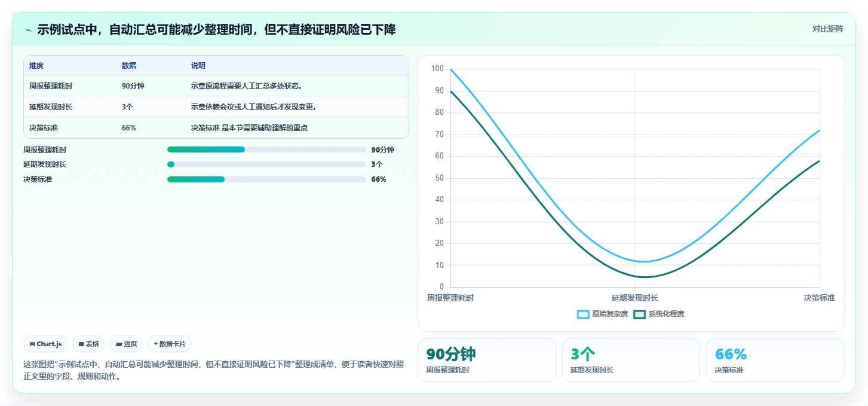Image resolution: width=868 pixels, height=406 pixels.
Task: Click the 原始复杂度 light blue legend swatch
Action: click(583, 314)
